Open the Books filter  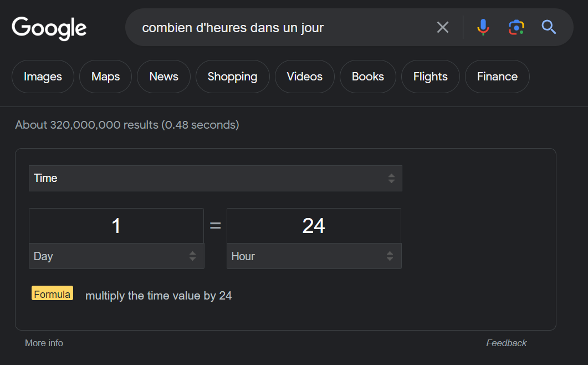pyautogui.click(x=367, y=77)
